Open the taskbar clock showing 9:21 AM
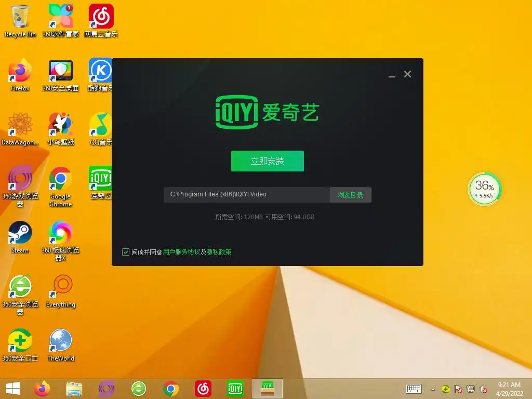This screenshot has height=399, width=532. point(509,389)
